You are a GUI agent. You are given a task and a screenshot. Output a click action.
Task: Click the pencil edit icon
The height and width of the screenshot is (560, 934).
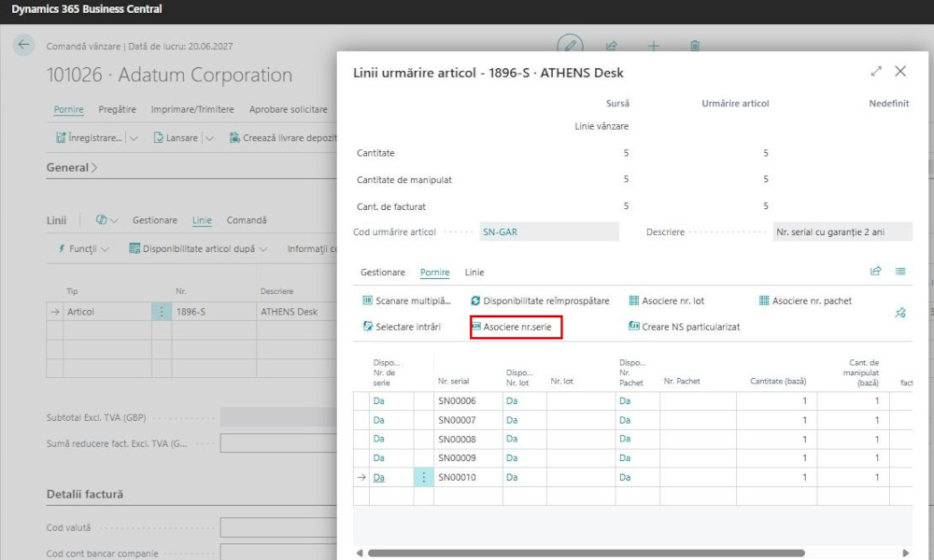[570, 45]
